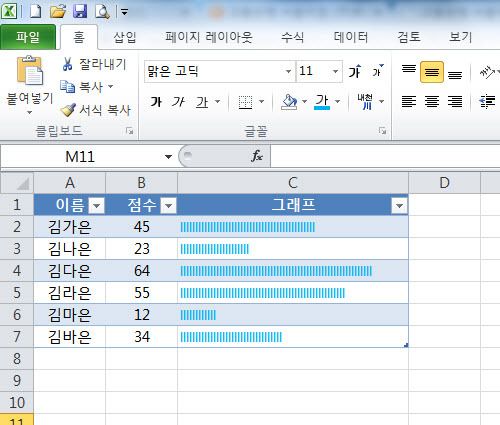The image size is (500, 425).
Task: Click the Excel application icon
Action: click(x=9, y=11)
